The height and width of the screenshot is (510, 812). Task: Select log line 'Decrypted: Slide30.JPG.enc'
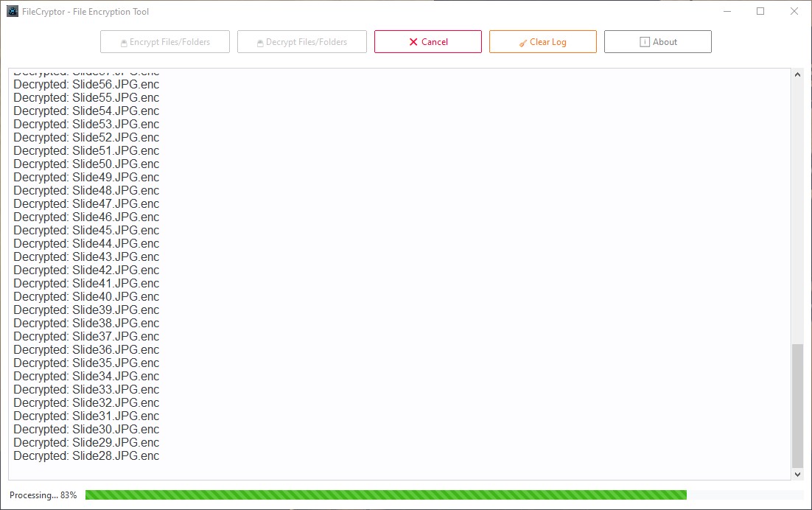(86, 429)
